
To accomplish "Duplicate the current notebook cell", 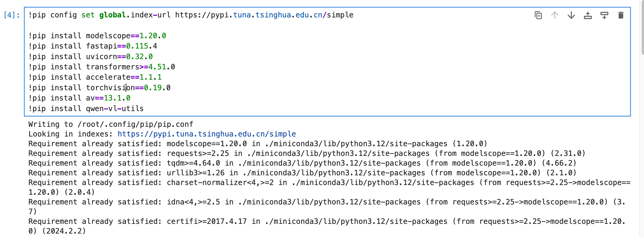I will [x=538, y=15].
